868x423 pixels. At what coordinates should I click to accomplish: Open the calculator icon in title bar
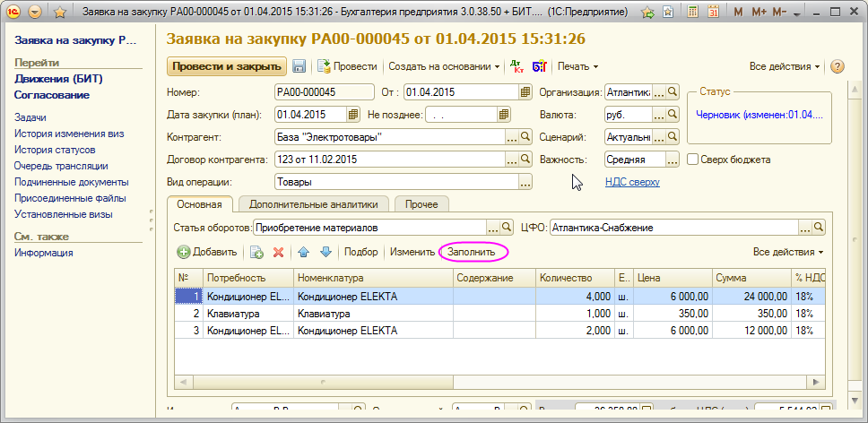tap(692, 12)
